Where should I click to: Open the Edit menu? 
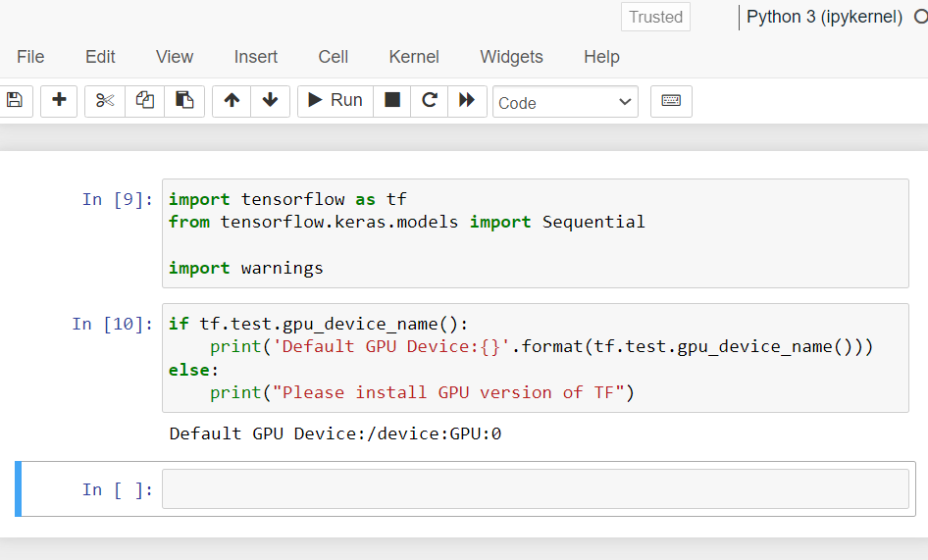tap(100, 57)
